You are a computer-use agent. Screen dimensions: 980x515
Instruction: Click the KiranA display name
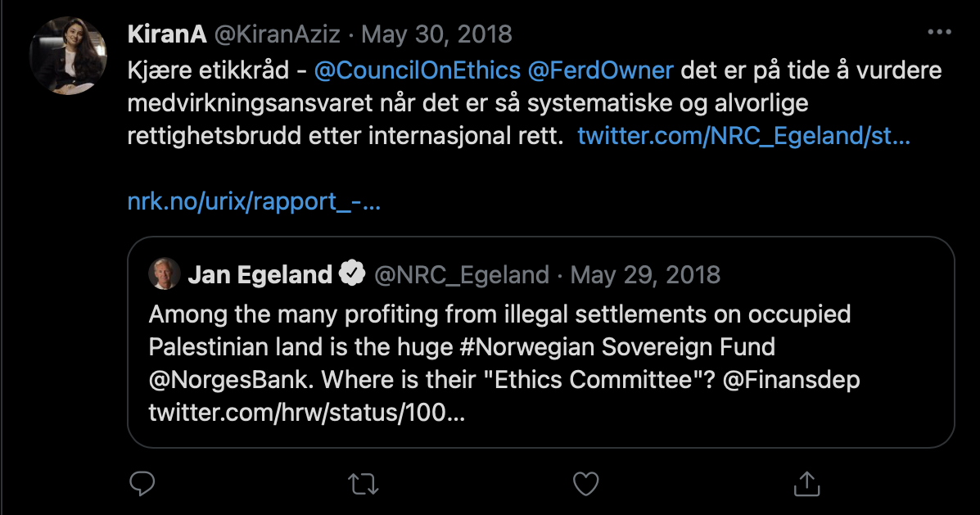(167, 34)
